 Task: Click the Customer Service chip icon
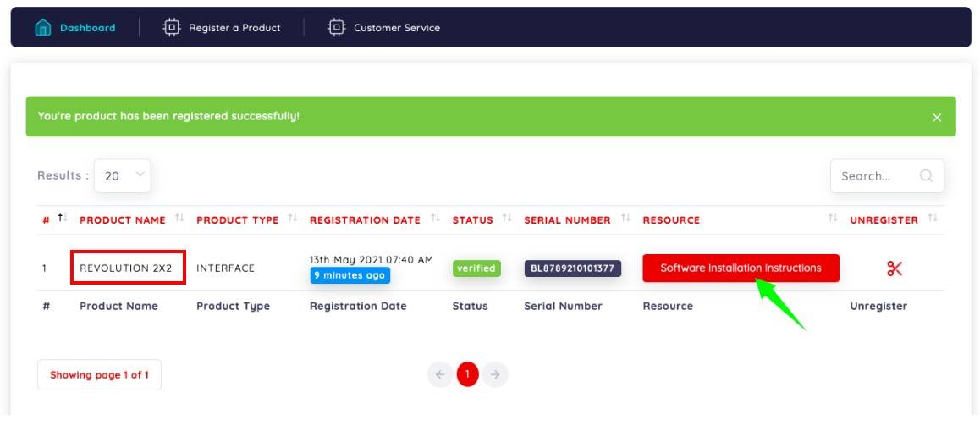336,27
